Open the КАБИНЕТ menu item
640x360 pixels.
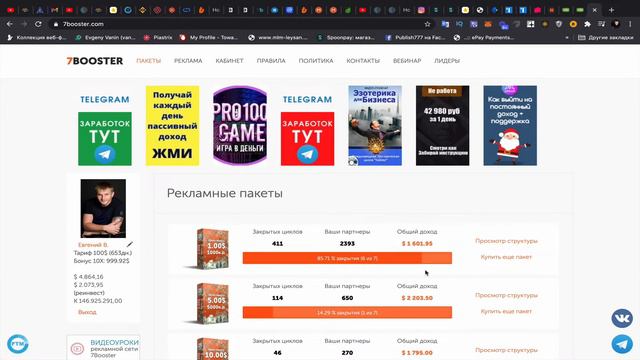click(229, 61)
